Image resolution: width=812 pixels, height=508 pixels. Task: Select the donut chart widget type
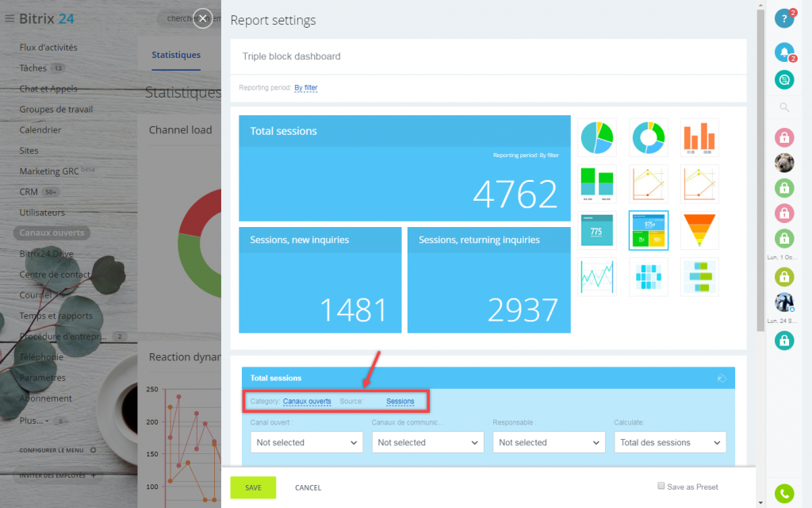[649, 138]
